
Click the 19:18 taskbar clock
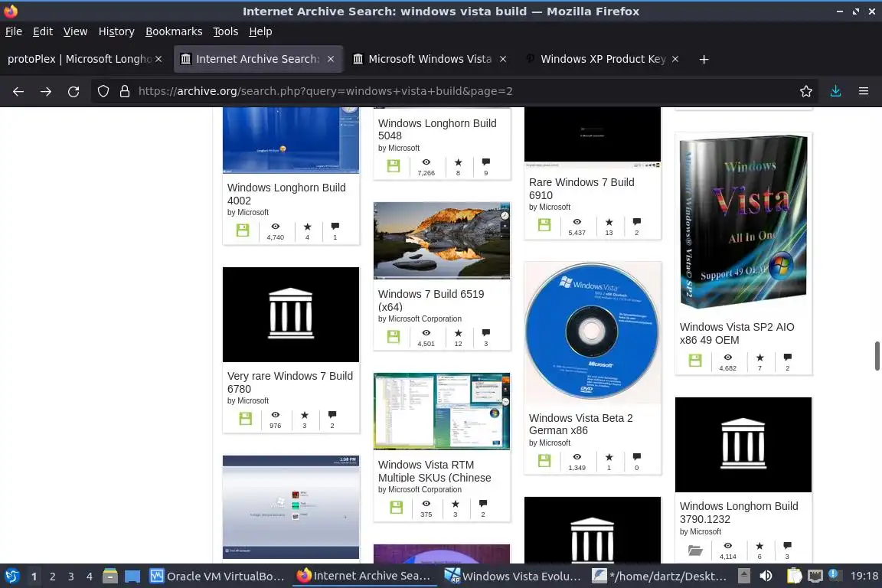coord(864,577)
